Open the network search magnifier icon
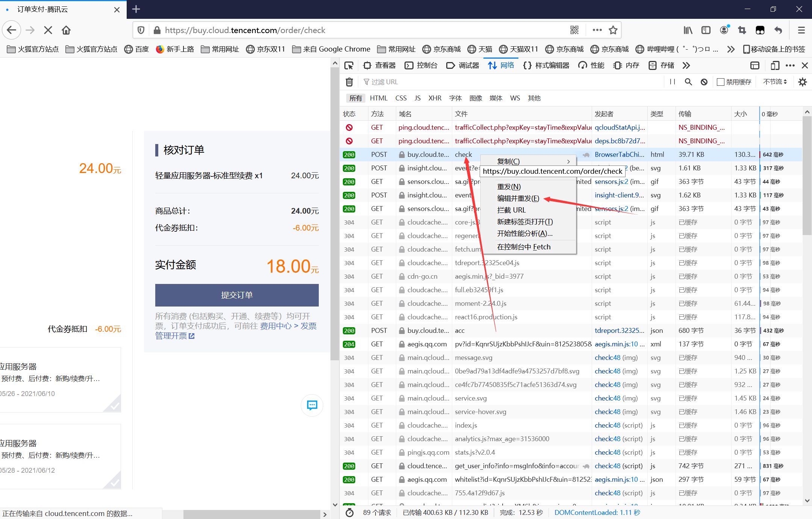 click(x=688, y=82)
